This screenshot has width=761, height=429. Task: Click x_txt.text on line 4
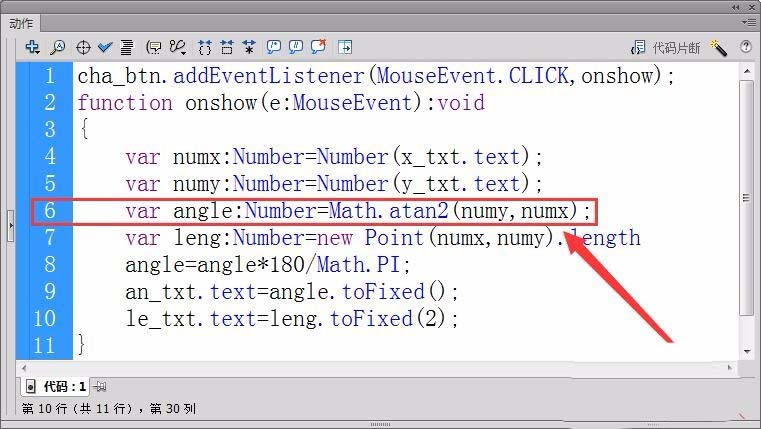[x=460, y=157]
